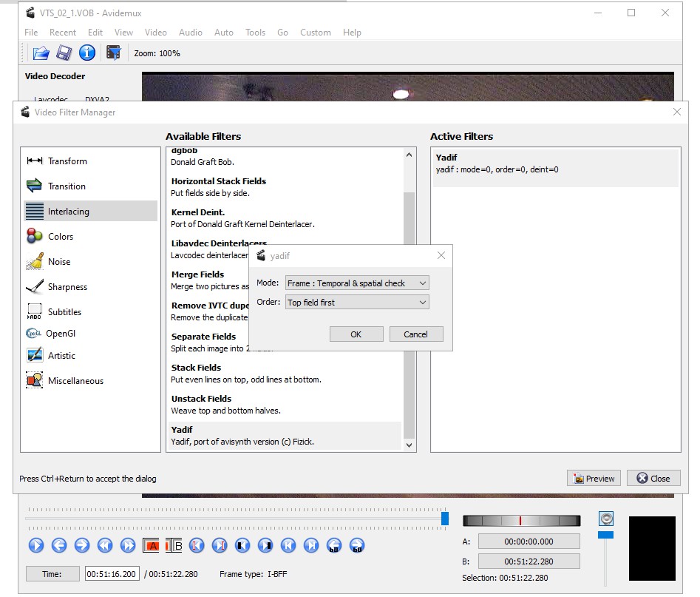Play the video with the play button
700x597 pixels.
click(x=36, y=545)
